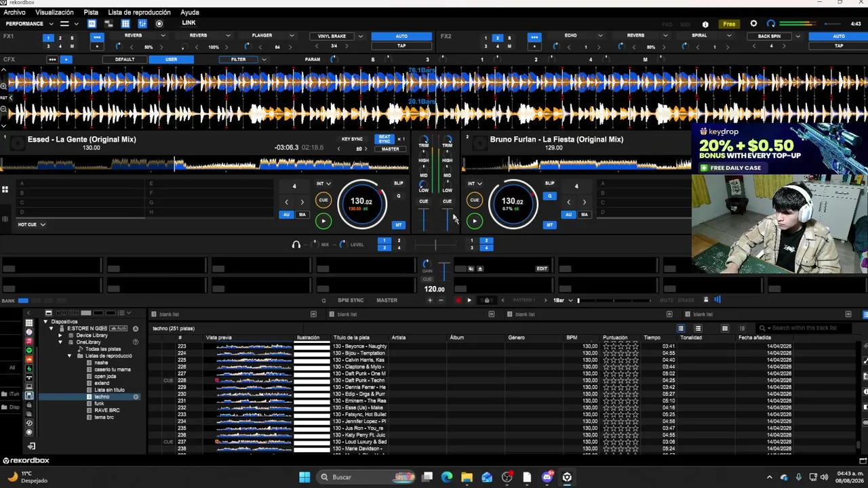Select the CFX DEFAULT bank
This screenshot has height=488, width=868.
pos(125,60)
